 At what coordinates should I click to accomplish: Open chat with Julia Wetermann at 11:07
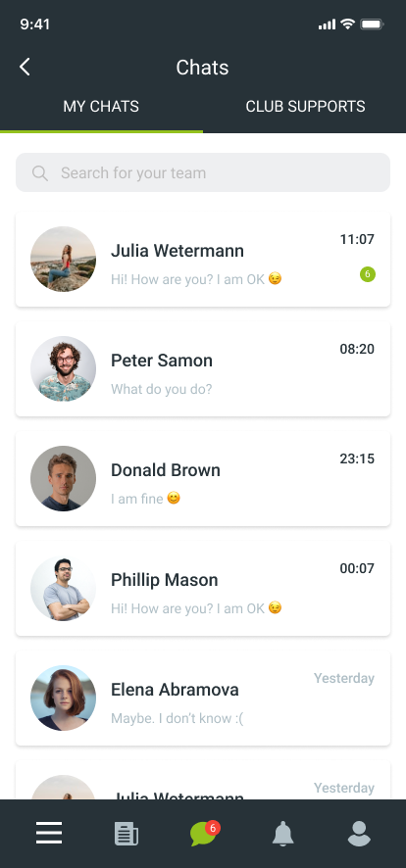pos(203,259)
